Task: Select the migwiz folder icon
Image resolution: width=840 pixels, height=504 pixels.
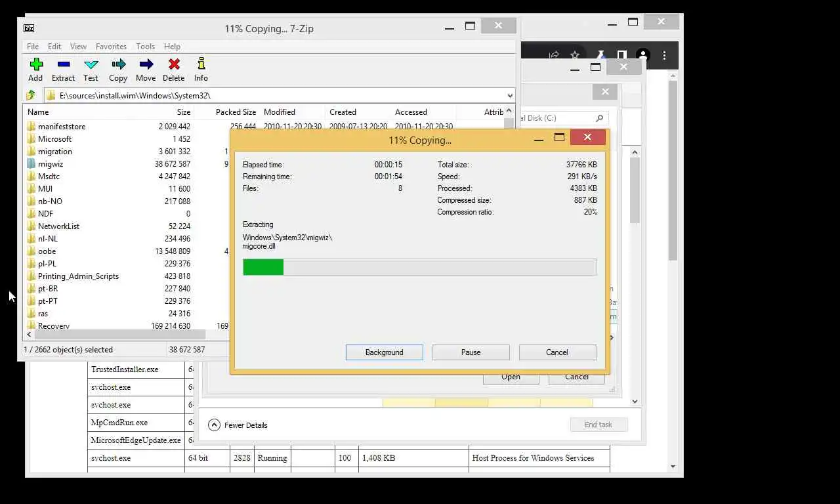Action: [31, 163]
